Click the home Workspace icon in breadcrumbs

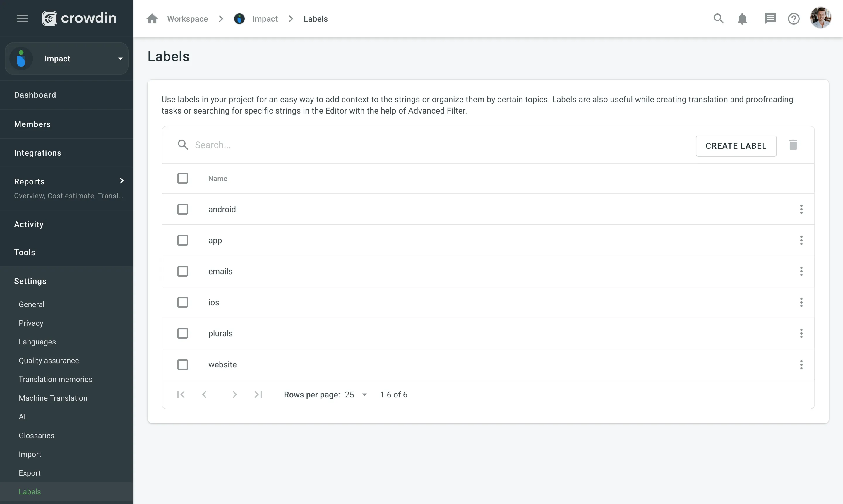click(x=152, y=19)
